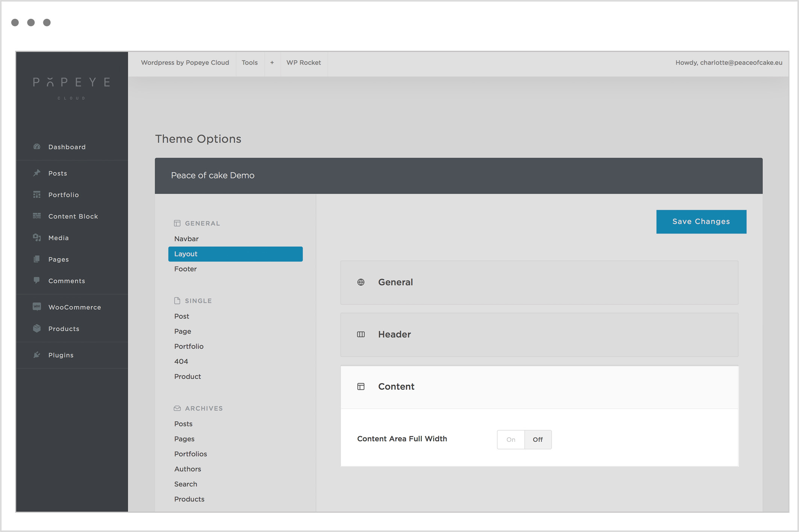This screenshot has height=532, width=799.
Task: Open Page under Single options
Action: point(183,331)
